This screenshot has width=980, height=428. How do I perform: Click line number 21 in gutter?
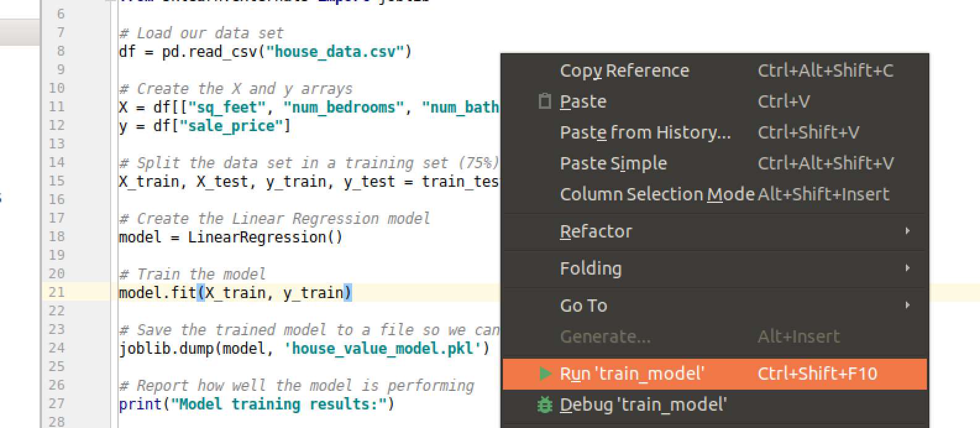click(x=56, y=292)
